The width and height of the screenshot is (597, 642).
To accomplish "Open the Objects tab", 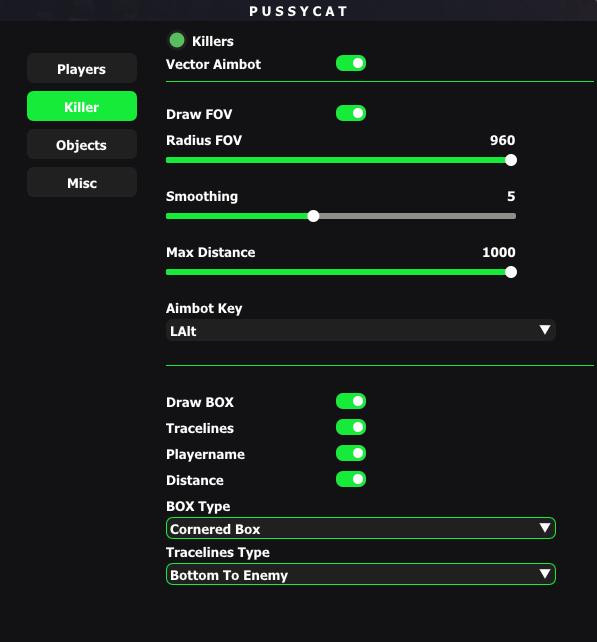I will pyautogui.click(x=82, y=144).
